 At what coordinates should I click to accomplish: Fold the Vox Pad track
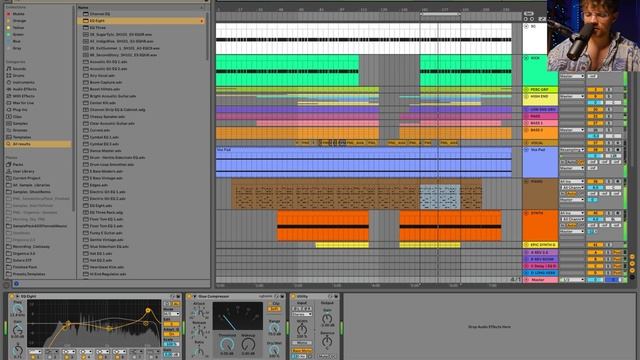pyautogui.click(x=527, y=150)
